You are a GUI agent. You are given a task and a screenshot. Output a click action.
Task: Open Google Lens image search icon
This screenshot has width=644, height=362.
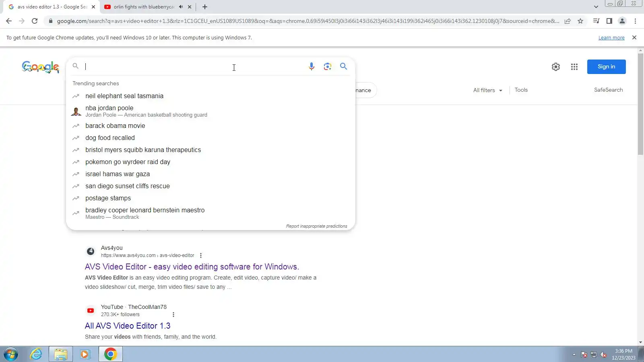(328, 66)
